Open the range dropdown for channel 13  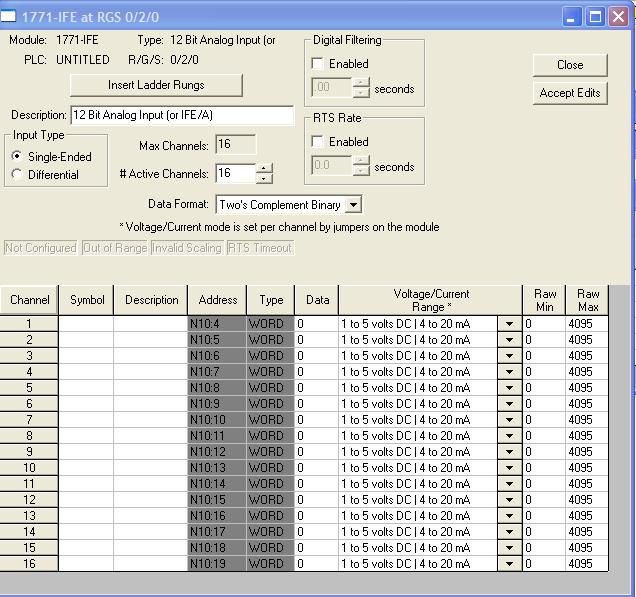tap(509, 515)
